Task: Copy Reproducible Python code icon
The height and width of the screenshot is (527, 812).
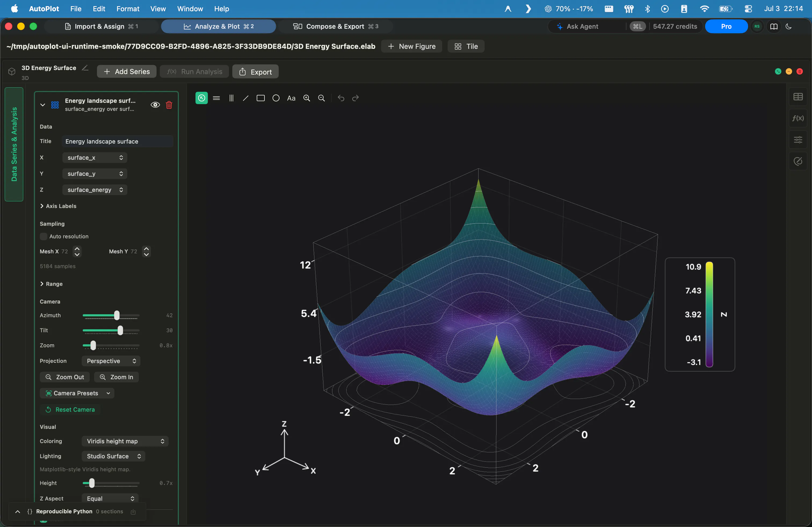Action: pos(133,512)
